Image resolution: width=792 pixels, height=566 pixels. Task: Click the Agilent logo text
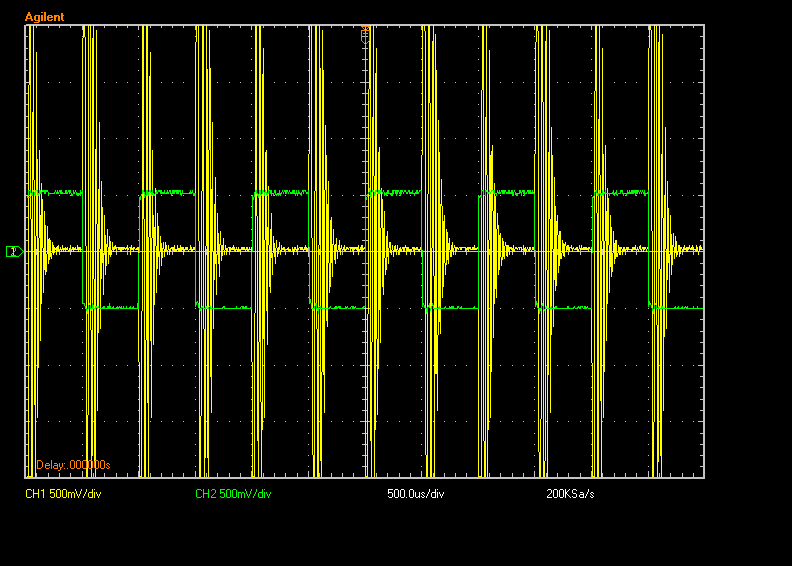coord(44,17)
